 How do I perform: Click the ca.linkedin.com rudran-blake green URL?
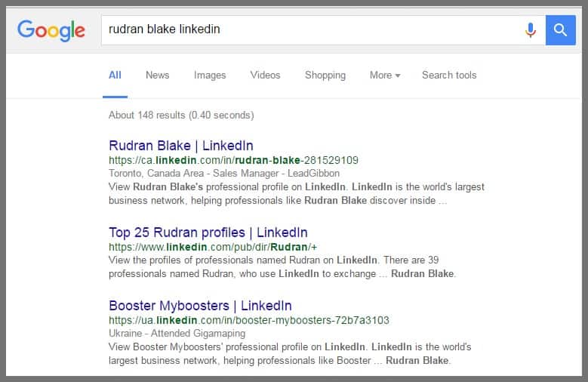pos(233,160)
